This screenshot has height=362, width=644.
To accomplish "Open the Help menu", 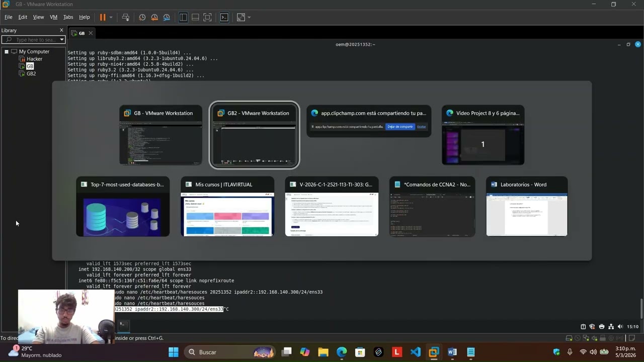I will (85, 17).
